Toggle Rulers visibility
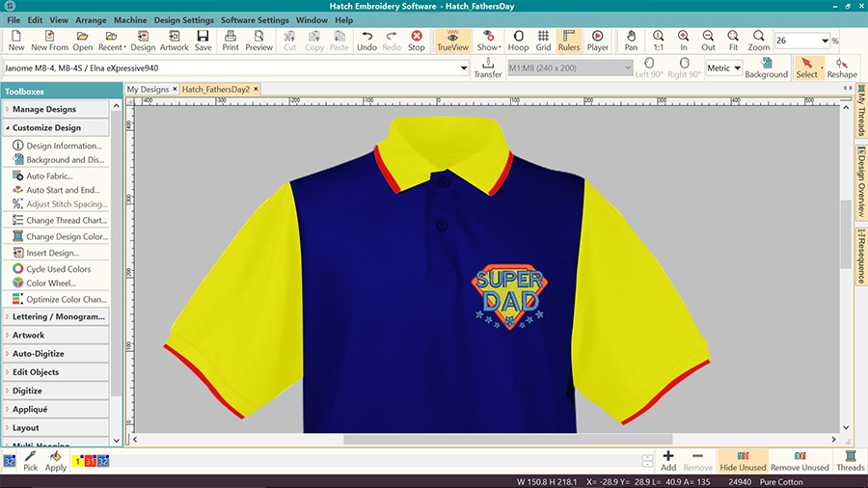The height and width of the screenshot is (488, 868). point(569,40)
